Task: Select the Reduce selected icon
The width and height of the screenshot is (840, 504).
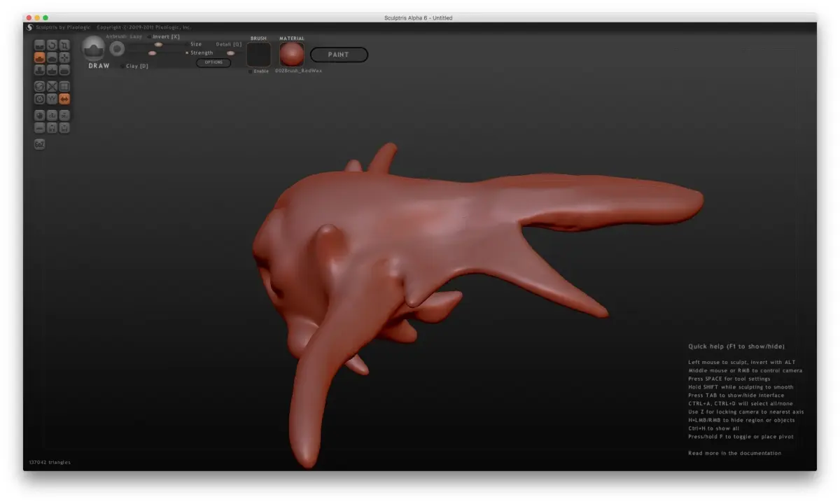Action: point(52,87)
